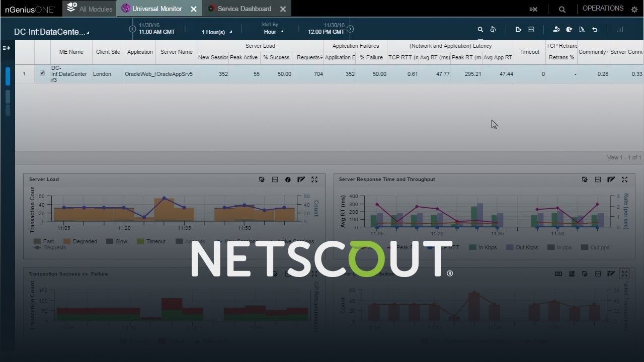Click the image snapshot icon in the toolbar
Screen dimensions: 644x362
click(x=531, y=30)
